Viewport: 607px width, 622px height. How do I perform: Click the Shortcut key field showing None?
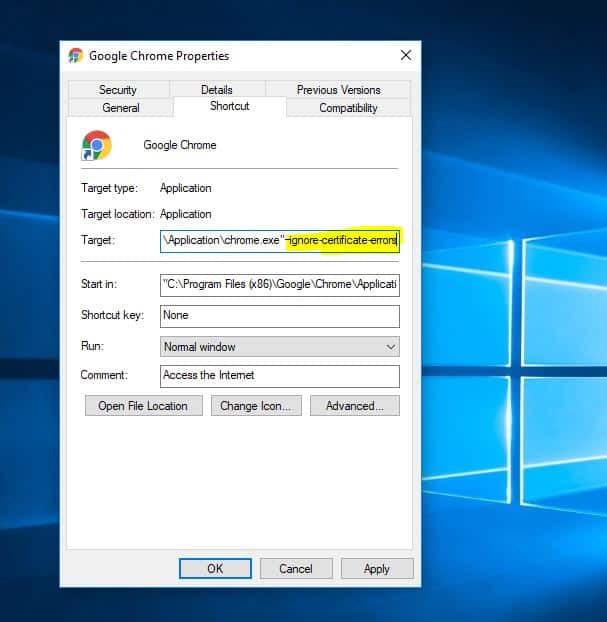280,316
